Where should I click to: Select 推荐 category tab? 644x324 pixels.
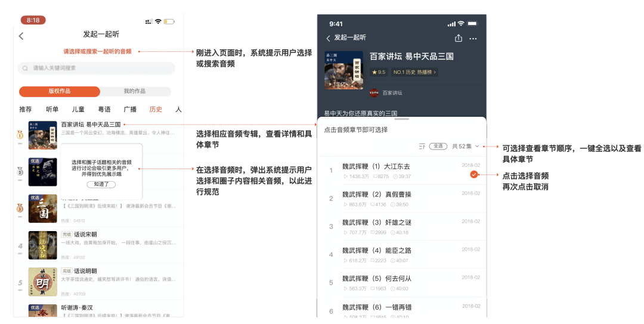tap(26, 109)
